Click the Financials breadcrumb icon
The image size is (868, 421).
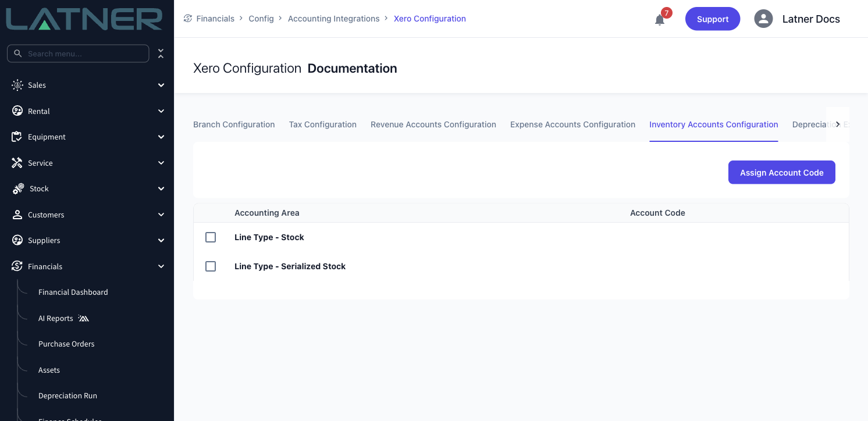pos(188,19)
